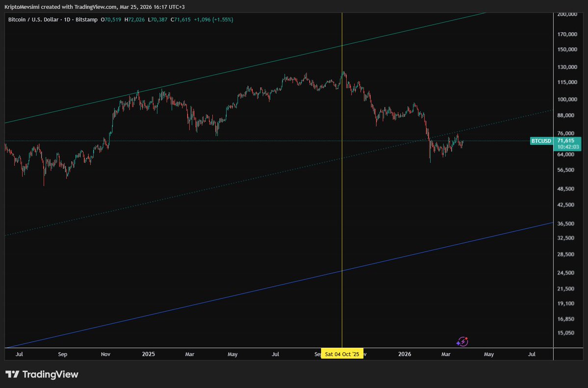Click the current price 71,615 label
The image size is (588, 388).
click(x=565, y=141)
